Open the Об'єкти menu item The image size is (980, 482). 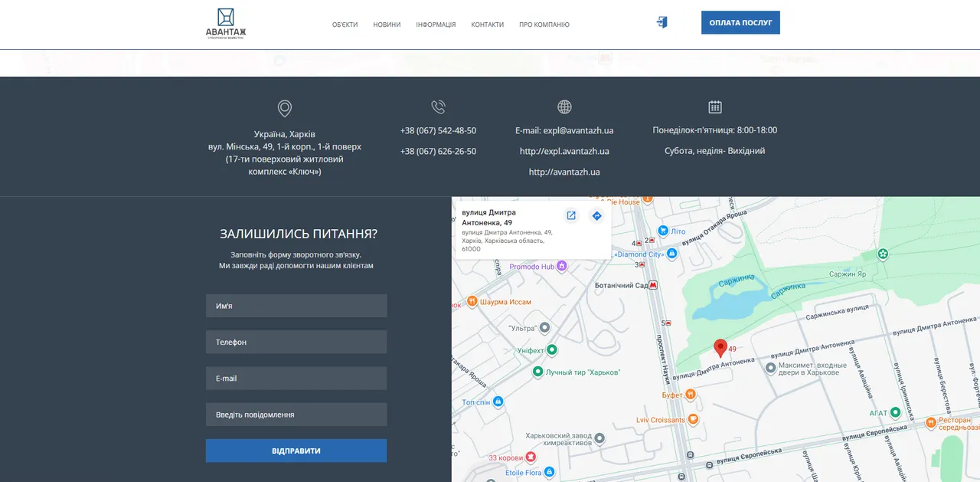pyautogui.click(x=345, y=25)
